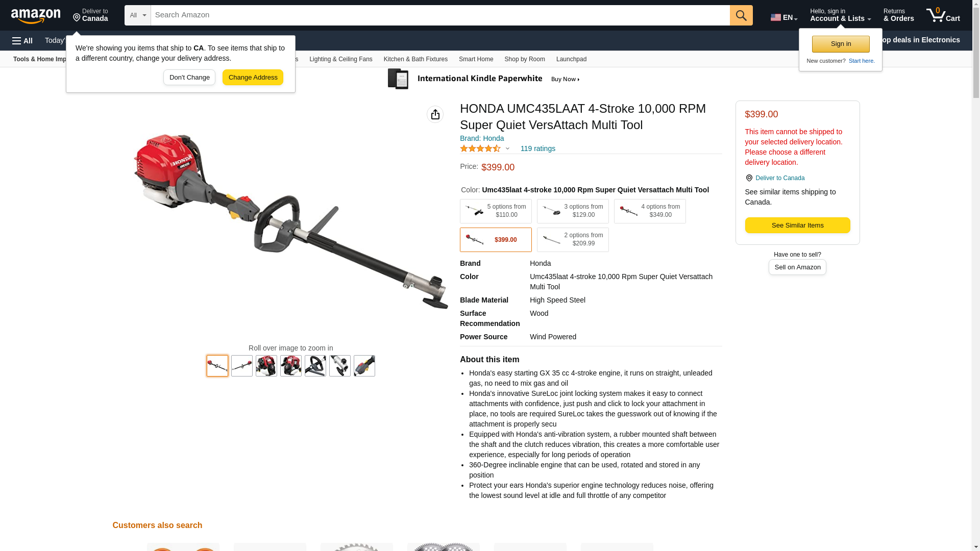
Task: Select the 2 options from $209.99 variant
Action: click(x=573, y=240)
